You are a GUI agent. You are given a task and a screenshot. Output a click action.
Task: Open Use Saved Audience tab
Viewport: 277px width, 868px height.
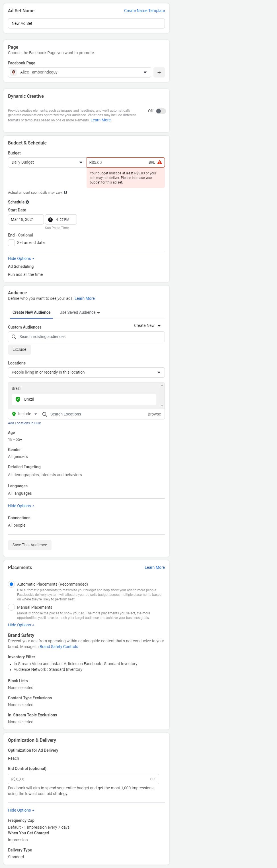click(x=79, y=312)
